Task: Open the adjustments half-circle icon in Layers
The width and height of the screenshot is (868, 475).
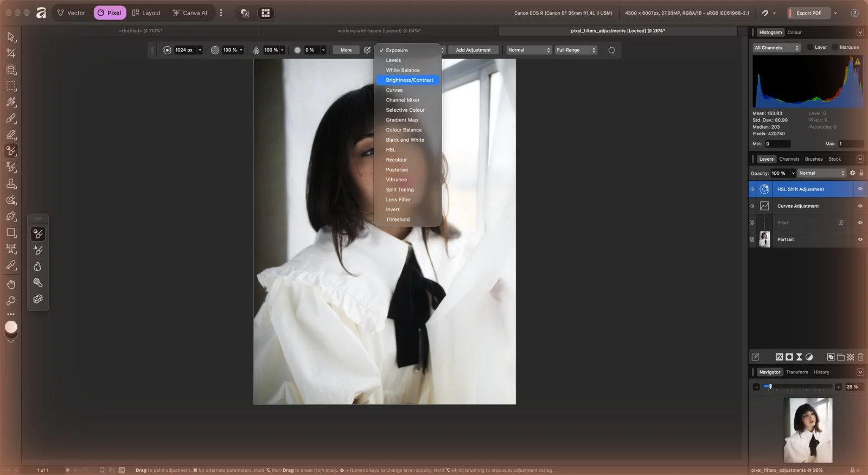Action: tap(809, 357)
